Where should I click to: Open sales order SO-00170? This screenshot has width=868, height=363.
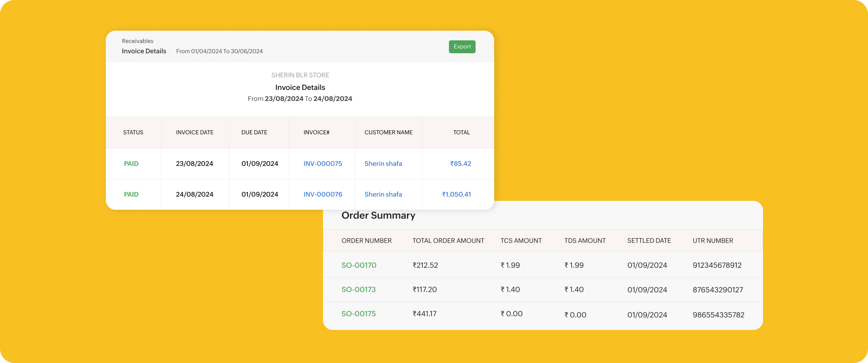point(359,265)
